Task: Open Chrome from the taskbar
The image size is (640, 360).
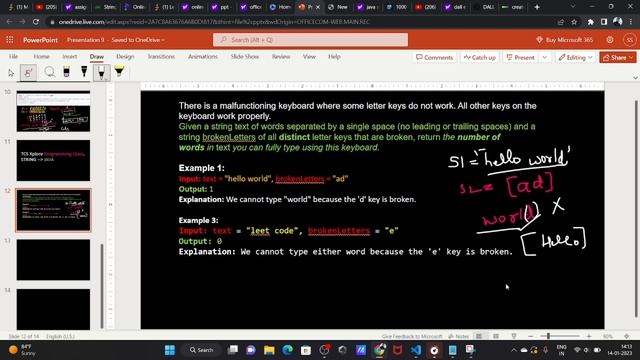Action: pos(380,350)
